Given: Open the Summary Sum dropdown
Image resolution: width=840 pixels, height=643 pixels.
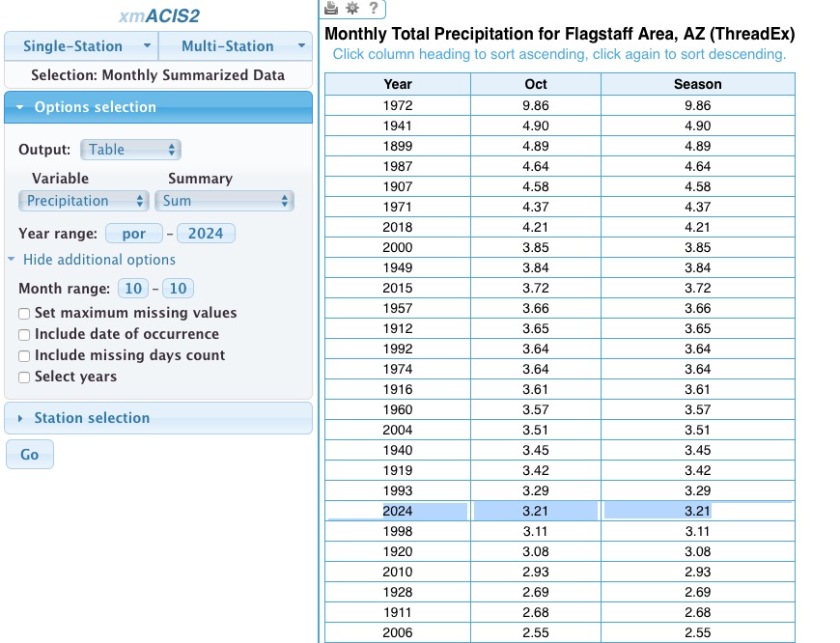Looking at the screenshot, I should click(224, 201).
